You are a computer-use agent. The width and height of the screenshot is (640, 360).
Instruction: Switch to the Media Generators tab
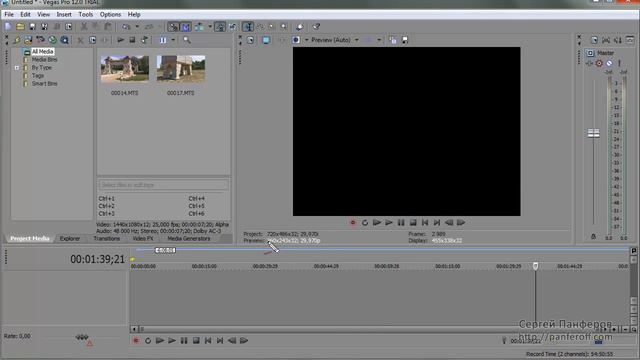pos(189,238)
